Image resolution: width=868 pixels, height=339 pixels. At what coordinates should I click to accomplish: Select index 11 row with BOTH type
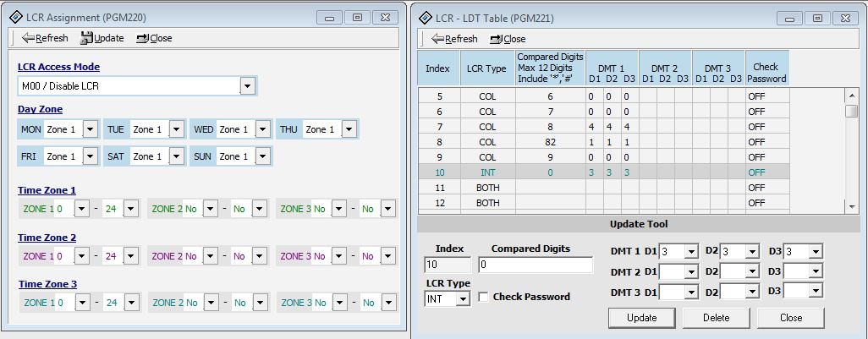point(550,187)
